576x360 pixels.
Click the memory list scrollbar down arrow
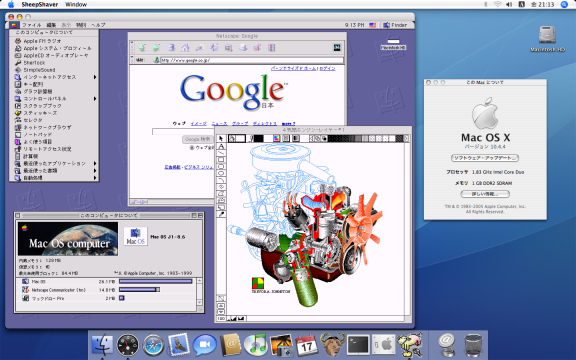[x=199, y=303]
